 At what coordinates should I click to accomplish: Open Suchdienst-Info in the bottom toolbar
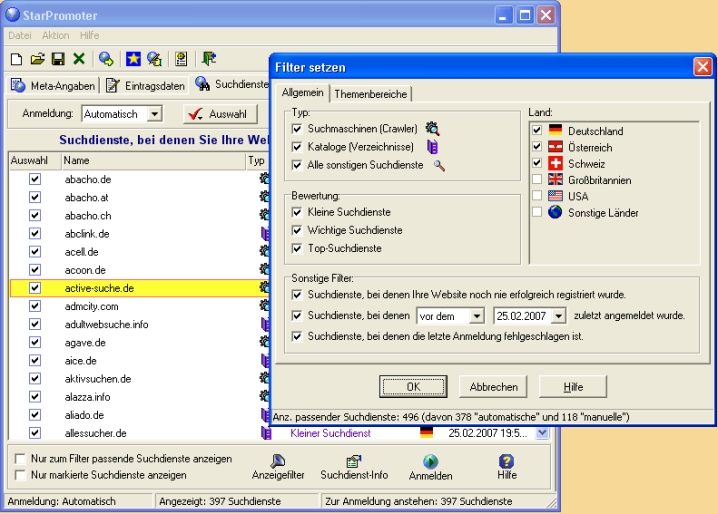(x=352, y=467)
